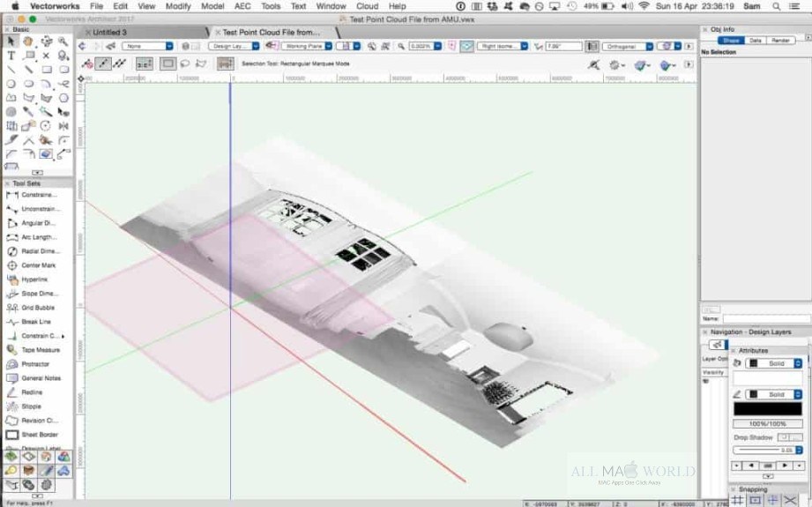
Task: Toggle Snap to Intersection in Snapping palette
Action: [x=790, y=500]
